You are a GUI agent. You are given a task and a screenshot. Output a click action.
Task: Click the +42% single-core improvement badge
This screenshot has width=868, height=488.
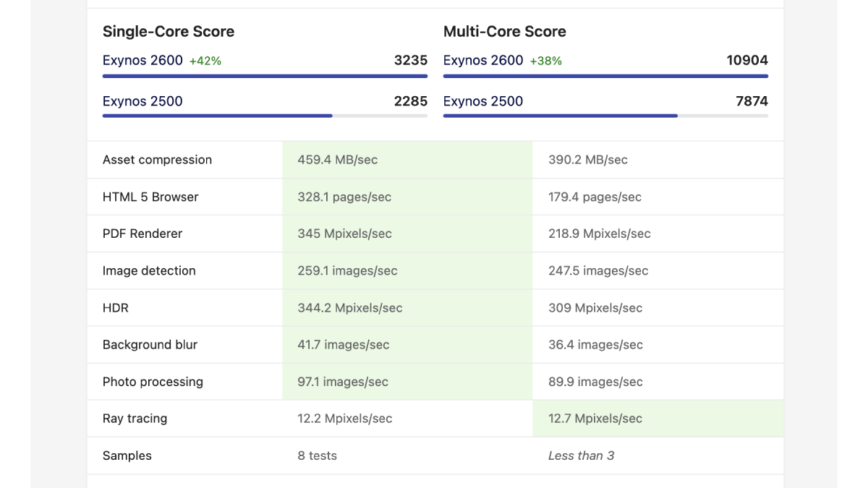(205, 61)
